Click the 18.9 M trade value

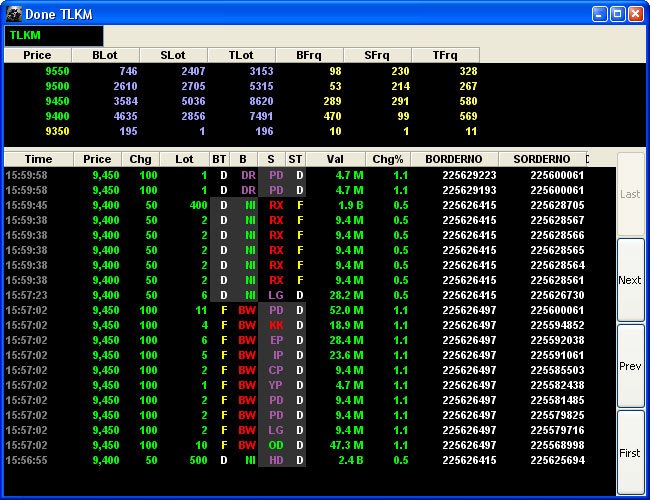coord(347,325)
